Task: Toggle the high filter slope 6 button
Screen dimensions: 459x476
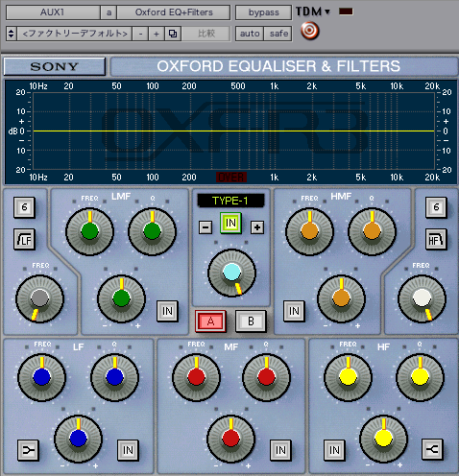Action: pyautogui.click(x=436, y=207)
